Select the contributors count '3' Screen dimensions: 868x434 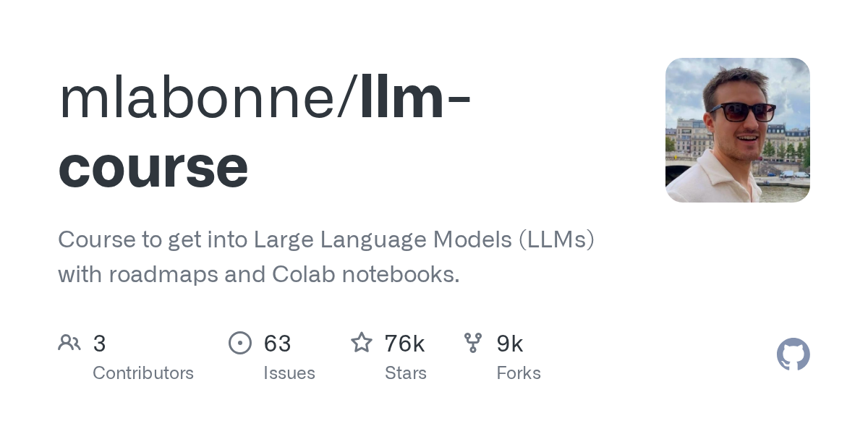pyautogui.click(x=100, y=344)
